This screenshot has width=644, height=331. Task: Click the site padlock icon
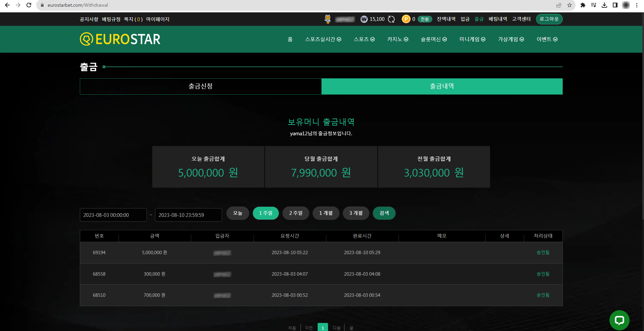(x=42, y=5)
